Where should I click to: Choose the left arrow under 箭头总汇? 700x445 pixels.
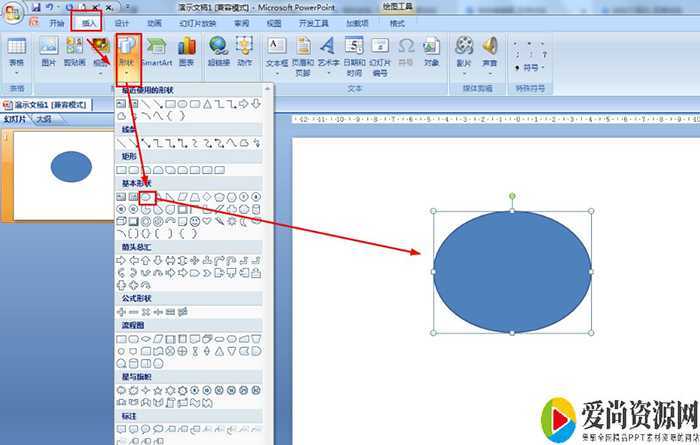pos(133,260)
